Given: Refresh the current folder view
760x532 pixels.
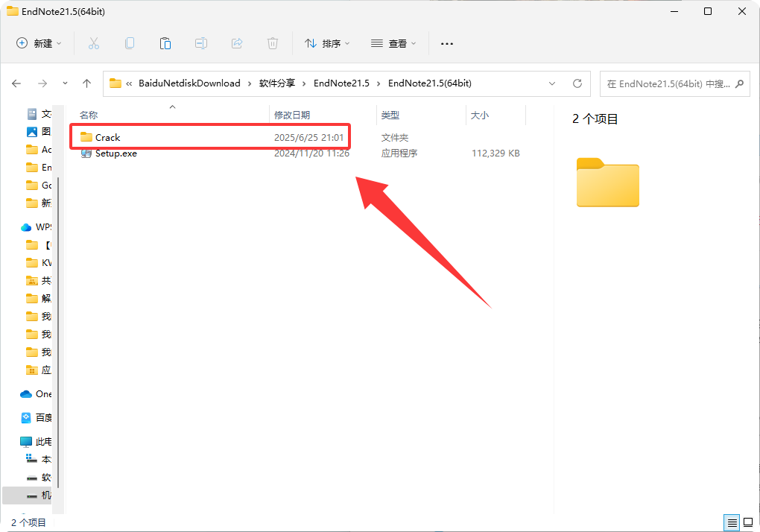Looking at the screenshot, I should 577,83.
